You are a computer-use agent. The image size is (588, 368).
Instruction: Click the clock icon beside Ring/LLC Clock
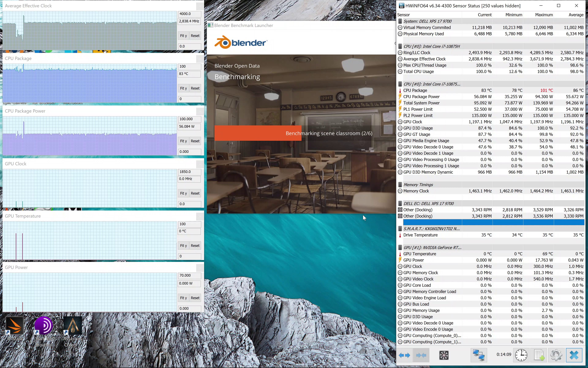(400, 53)
